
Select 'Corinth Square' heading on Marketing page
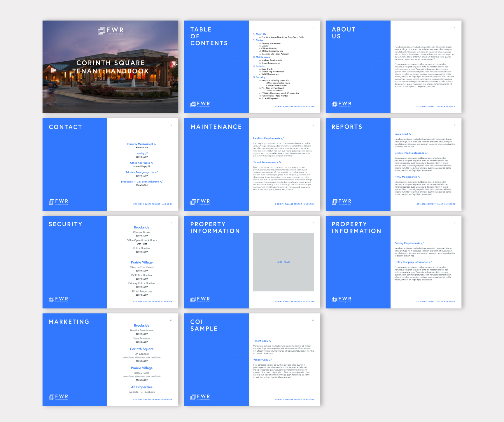click(142, 349)
